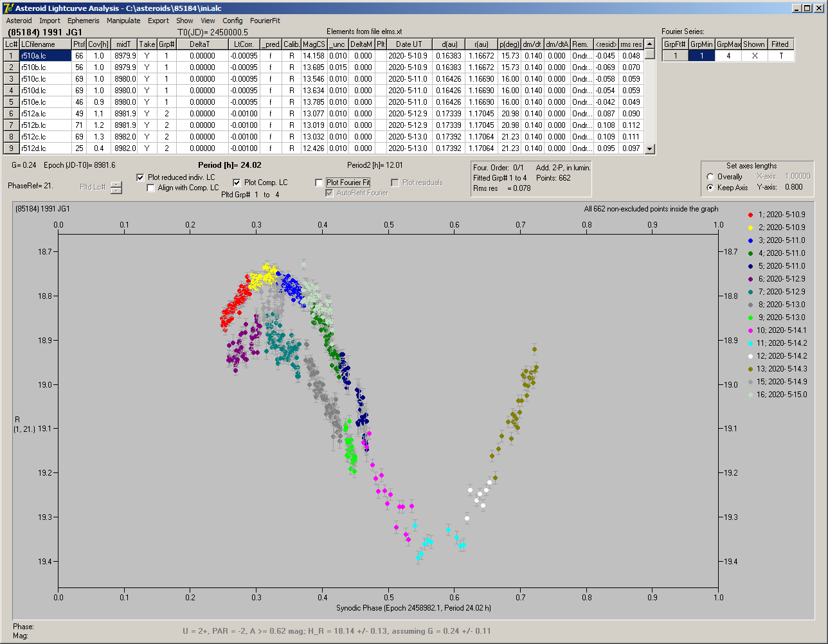Select the Keep Axis radio button

click(x=710, y=188)
